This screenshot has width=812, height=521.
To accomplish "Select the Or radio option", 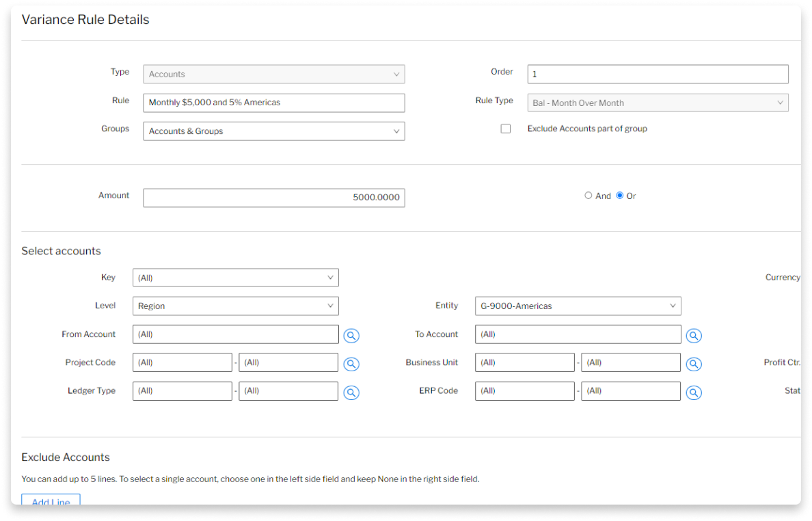I will [620, 196].
